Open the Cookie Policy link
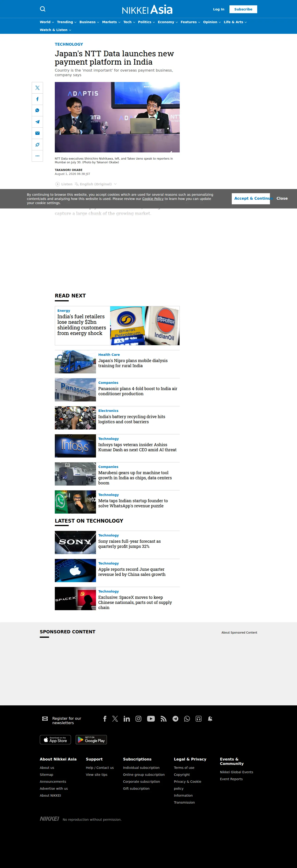 point(153,199)
